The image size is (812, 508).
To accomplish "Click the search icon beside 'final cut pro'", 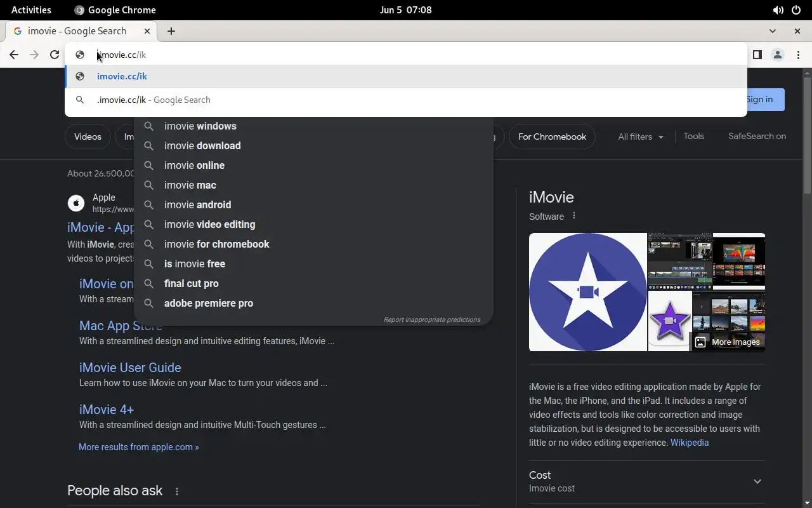I will point(149,283).
